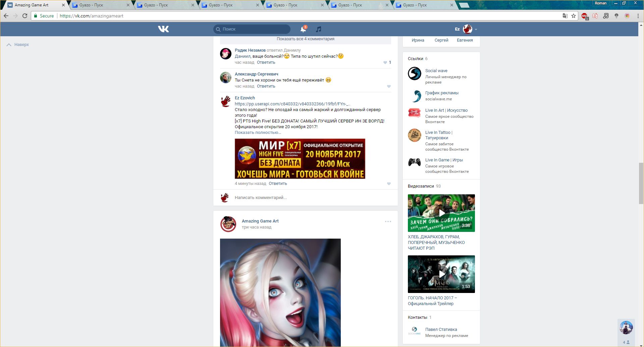Viewport: 644px width, 347px height.
Task: Open Павел Стативка contact avatar
Action: click(x=415, y=331)
